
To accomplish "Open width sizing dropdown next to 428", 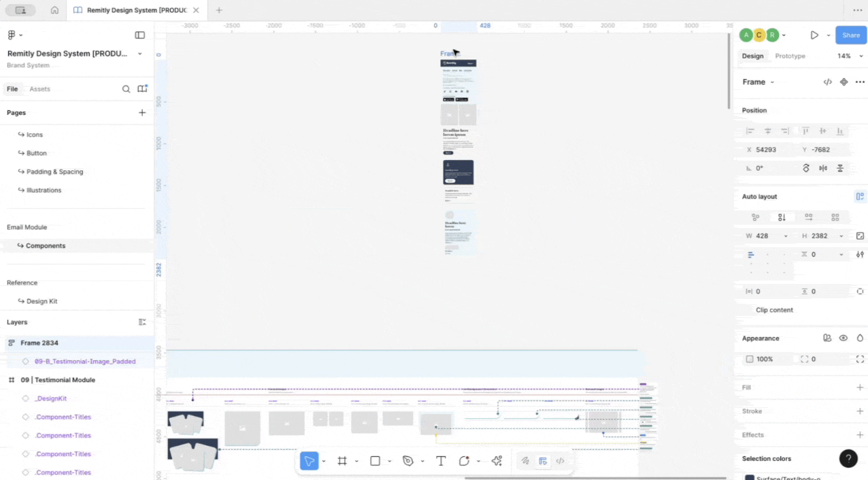I will point(786,236).
